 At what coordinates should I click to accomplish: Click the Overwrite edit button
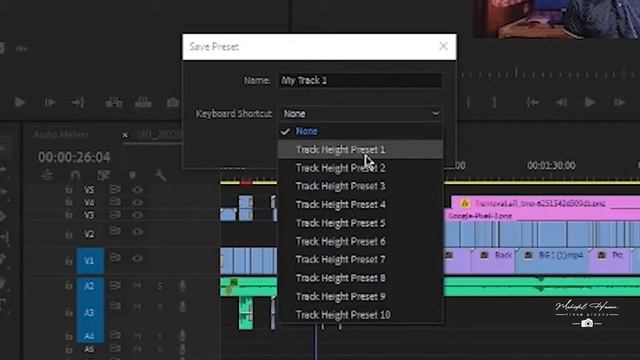coord(143,102)
